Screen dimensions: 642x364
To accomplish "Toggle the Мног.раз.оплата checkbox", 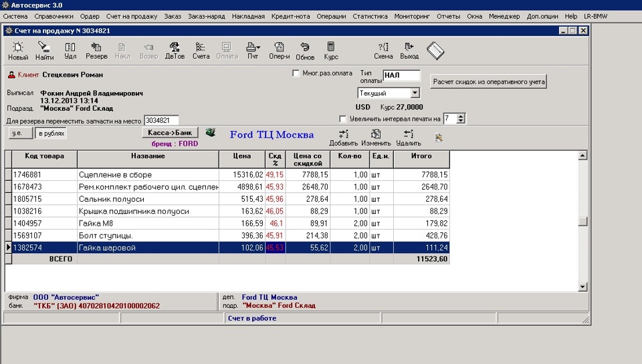I will (296, 73).
